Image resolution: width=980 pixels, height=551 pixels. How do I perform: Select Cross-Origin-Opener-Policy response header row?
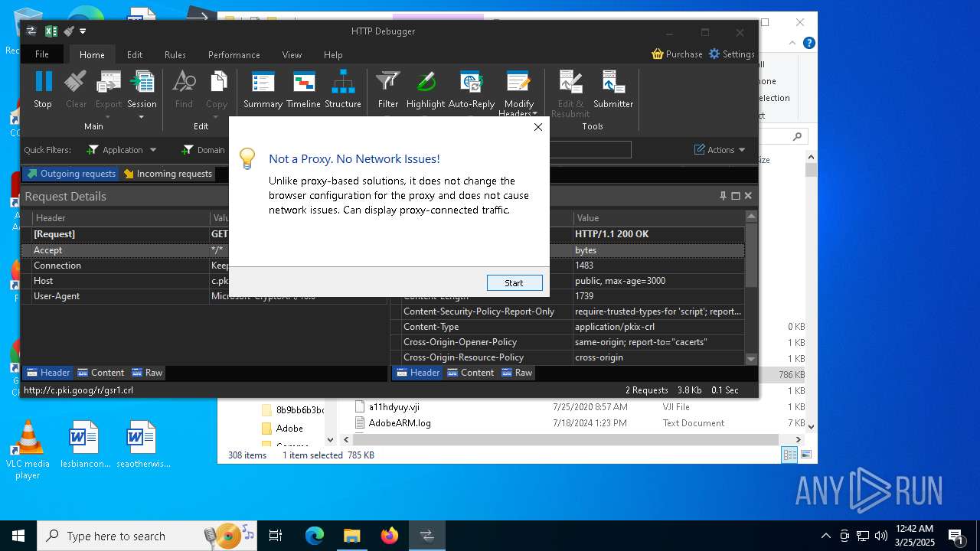pos(567,342)
